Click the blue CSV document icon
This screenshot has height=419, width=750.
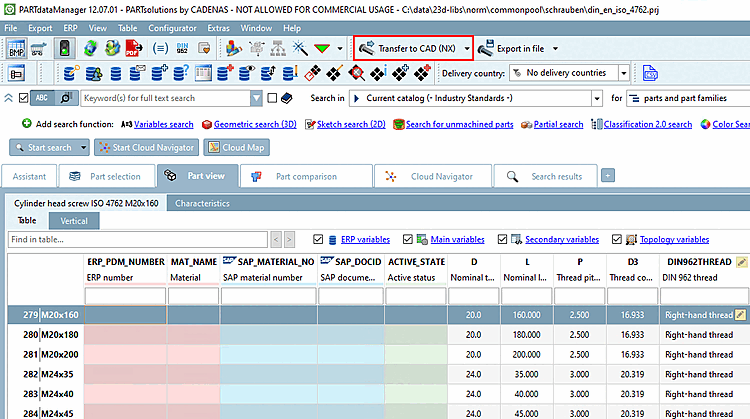650,73
